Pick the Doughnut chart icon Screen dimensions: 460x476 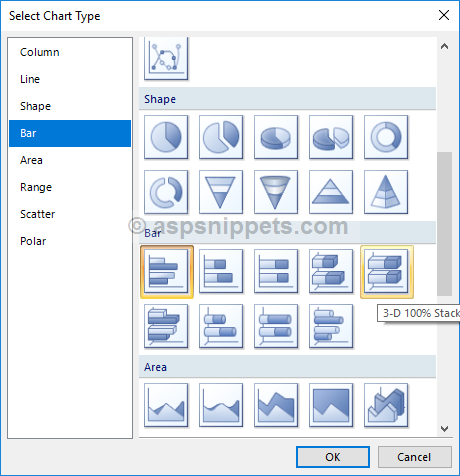click(386, 137)
